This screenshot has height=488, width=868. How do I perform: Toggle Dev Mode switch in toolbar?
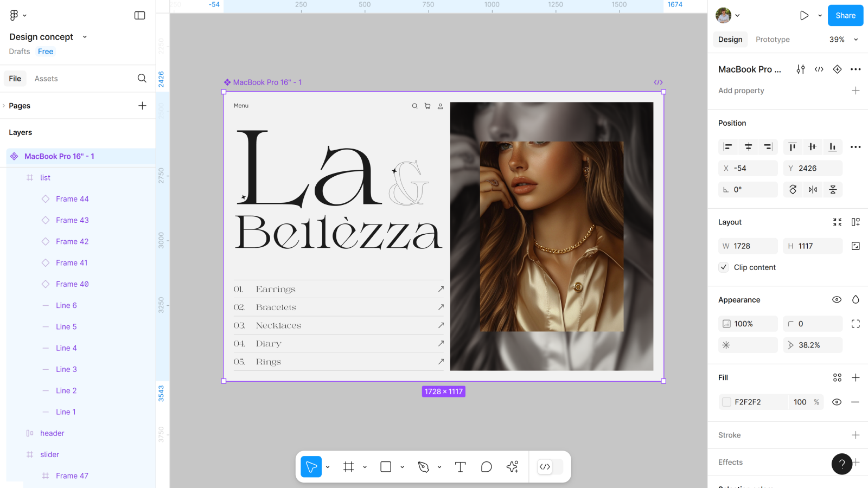tap(550, 467)
